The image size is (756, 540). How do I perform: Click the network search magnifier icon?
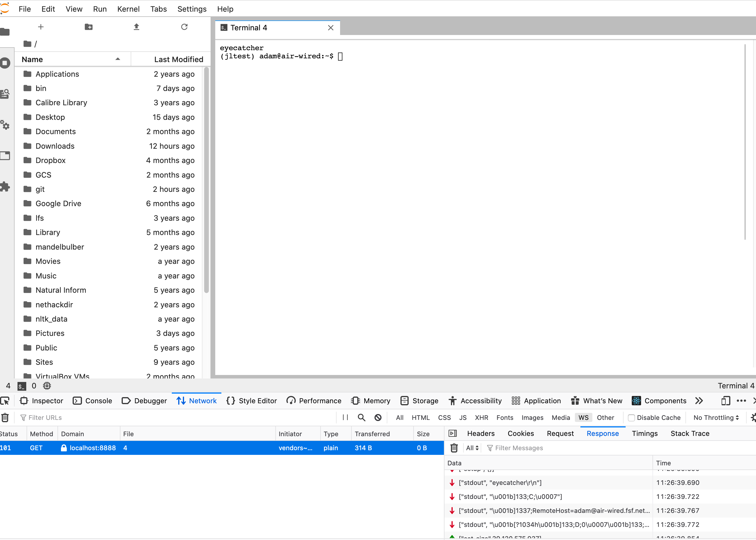362,418
